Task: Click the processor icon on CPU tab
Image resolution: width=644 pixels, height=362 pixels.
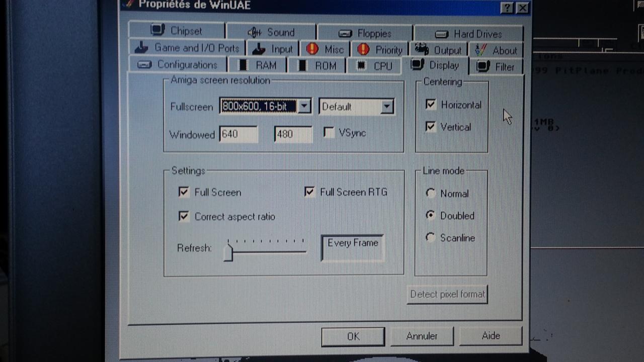Action: (361, 66)
